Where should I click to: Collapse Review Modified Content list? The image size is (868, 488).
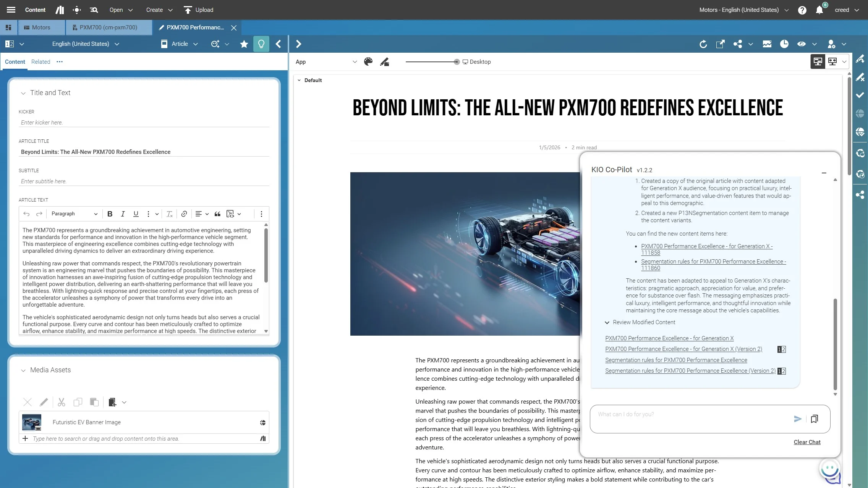pyautogui.click(x=607, y=322)
